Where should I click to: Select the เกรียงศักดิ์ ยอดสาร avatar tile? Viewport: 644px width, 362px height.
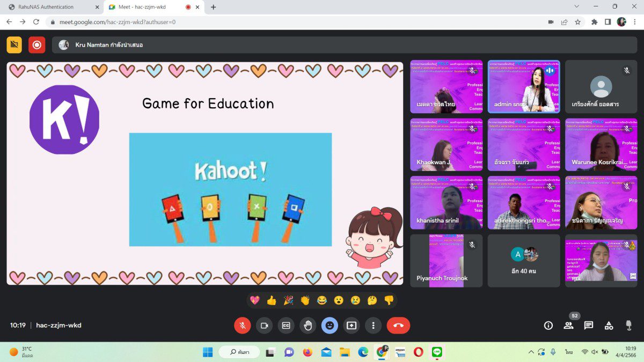click(601, 86)
